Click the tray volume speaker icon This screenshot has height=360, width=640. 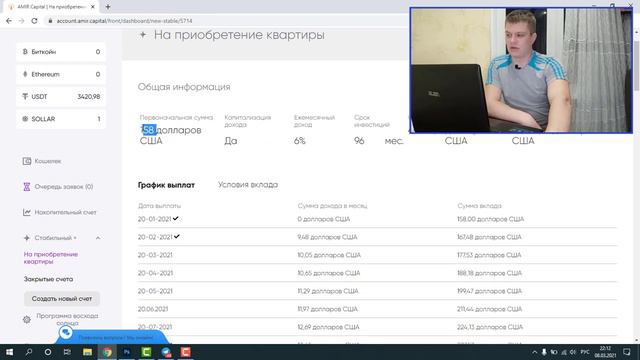coord(573,352)
